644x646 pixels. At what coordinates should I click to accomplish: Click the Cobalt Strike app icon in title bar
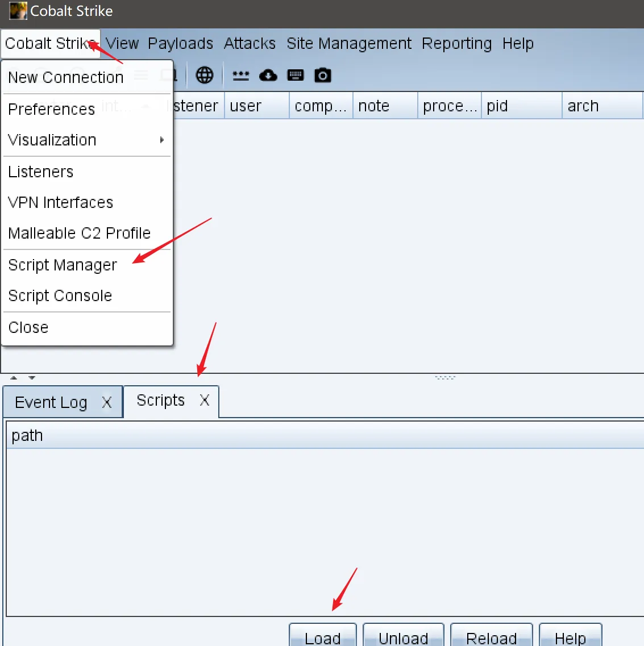pyautogui.click(x=18, y=11)
